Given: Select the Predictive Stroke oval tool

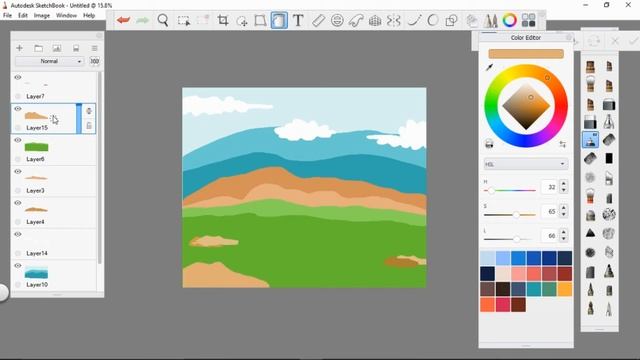Looking at the screenshot, I should [433, 20].
